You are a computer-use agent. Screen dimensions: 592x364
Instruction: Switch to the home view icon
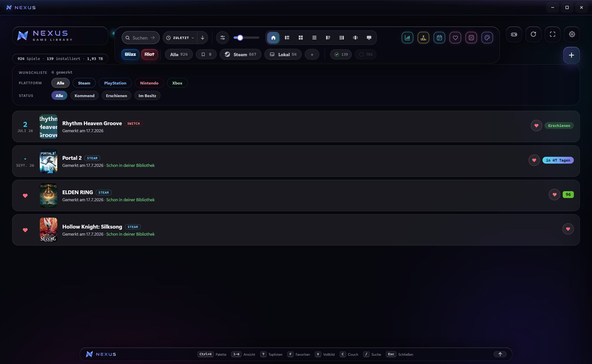(x=273, y=38)
